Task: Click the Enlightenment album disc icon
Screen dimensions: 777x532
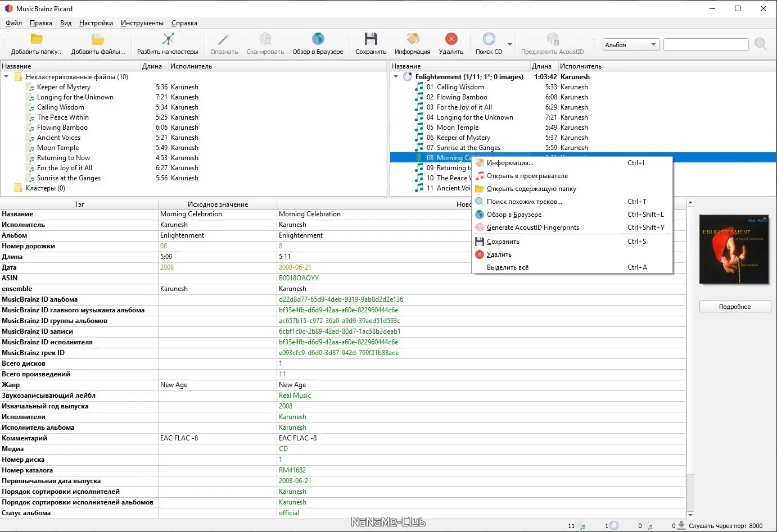Action: (x=408, y=76)
